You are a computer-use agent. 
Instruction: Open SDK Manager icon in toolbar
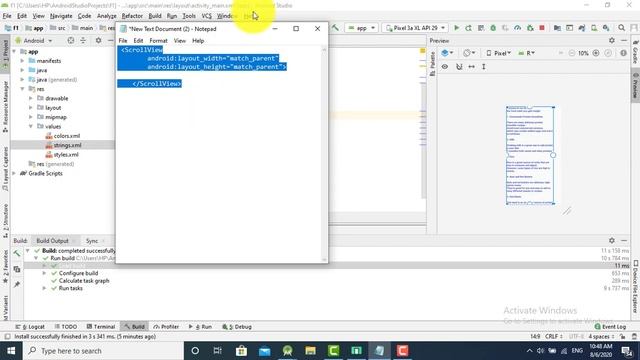point(606,28)
